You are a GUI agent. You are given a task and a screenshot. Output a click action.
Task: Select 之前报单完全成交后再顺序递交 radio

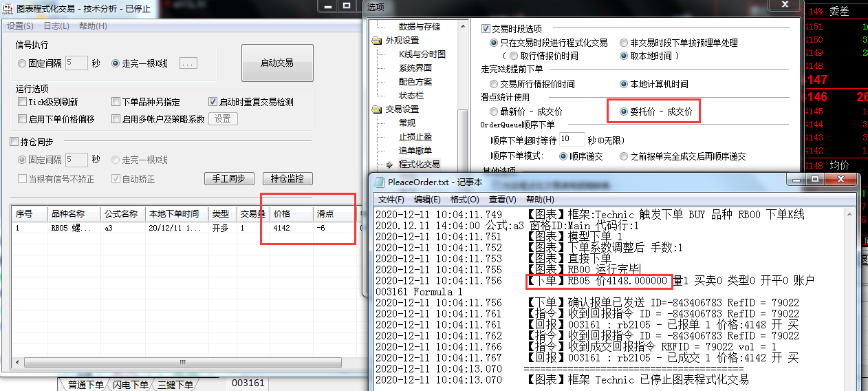pyautogui.click(x=624, y=156)
